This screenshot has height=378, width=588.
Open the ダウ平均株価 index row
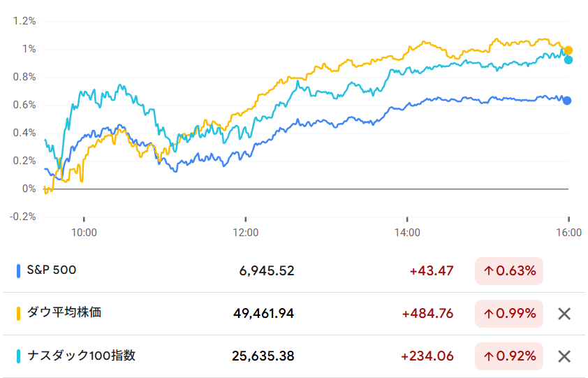(x=64, y=313)
